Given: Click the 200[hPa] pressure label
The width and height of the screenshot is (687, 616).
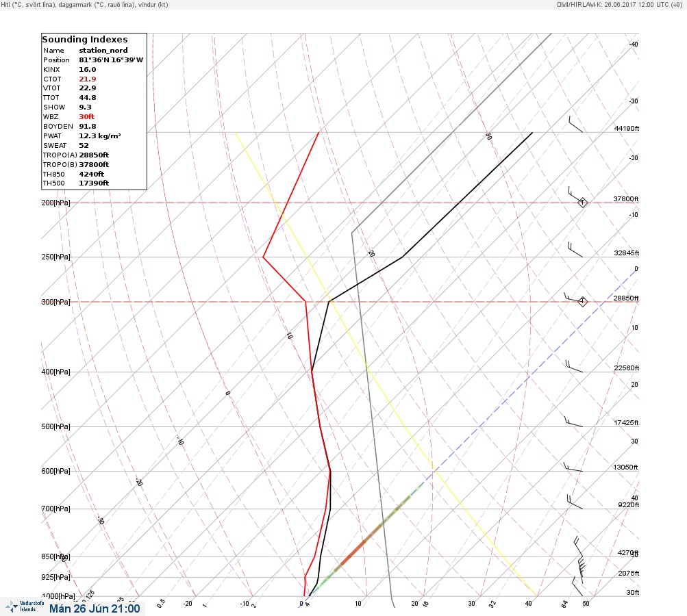Looking at the screenshot, I should 55,203.
